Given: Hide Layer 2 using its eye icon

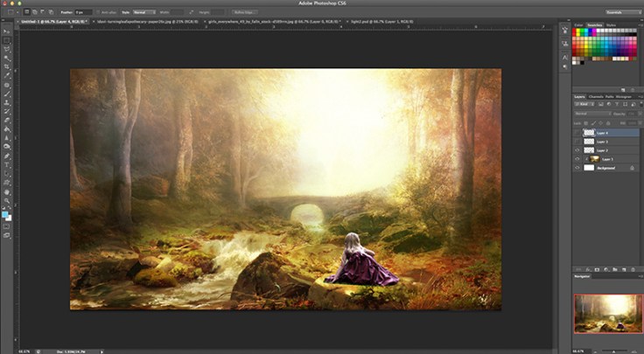Looking at the screenshot, I should tap(576, 150).
